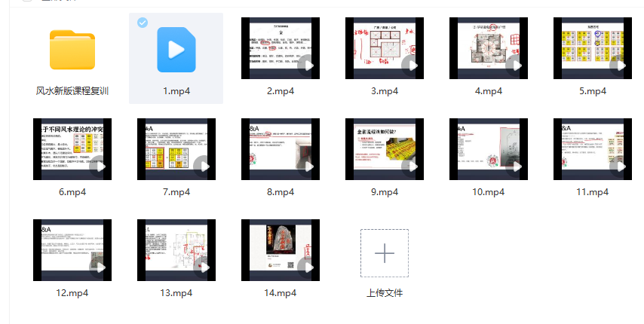Open the 5.mp4 video thumbnail
Viewport: 644px width, 324px height.
[592, 49]
